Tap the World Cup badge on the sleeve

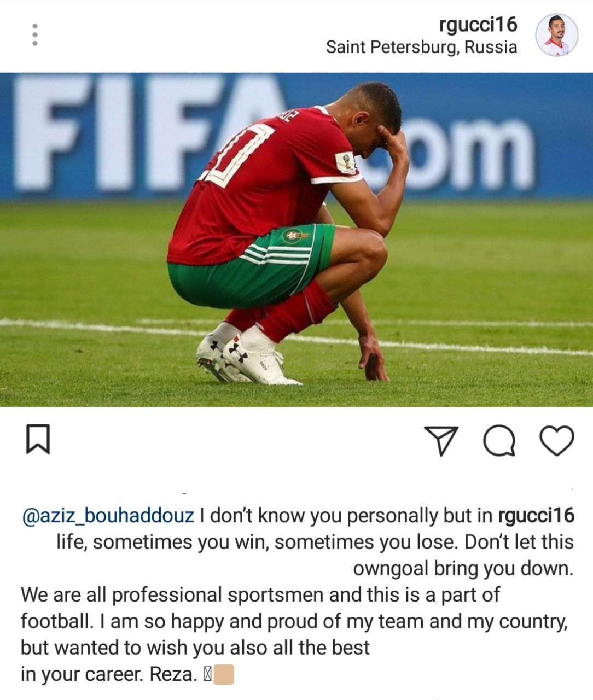[346, 162]
